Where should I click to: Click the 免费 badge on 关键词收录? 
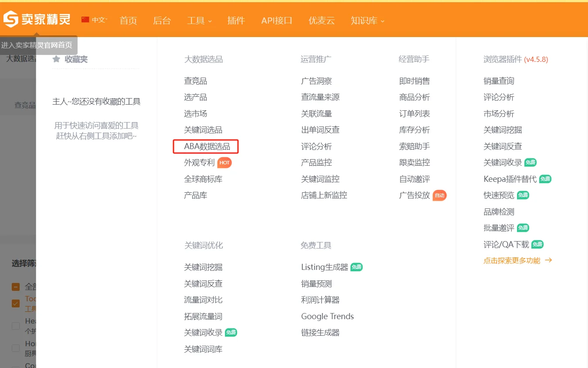tap(231, 332)
